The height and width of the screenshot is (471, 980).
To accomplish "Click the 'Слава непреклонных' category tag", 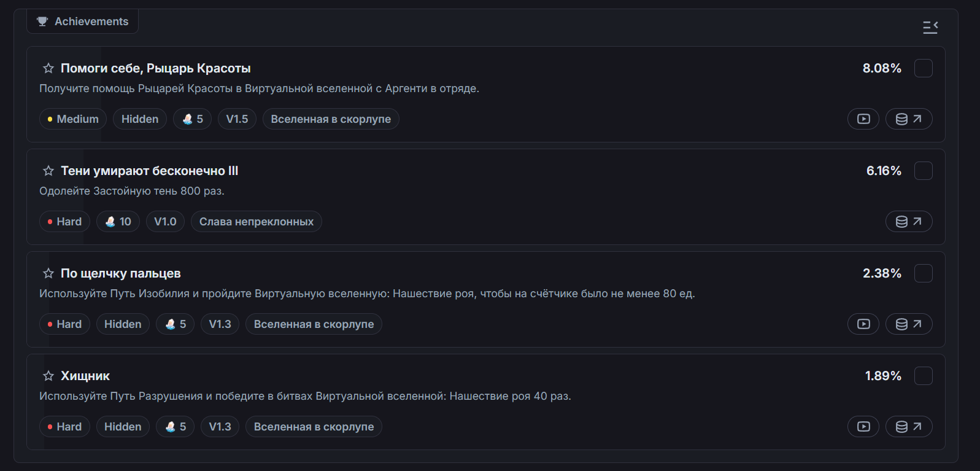I will click(256, 222).
